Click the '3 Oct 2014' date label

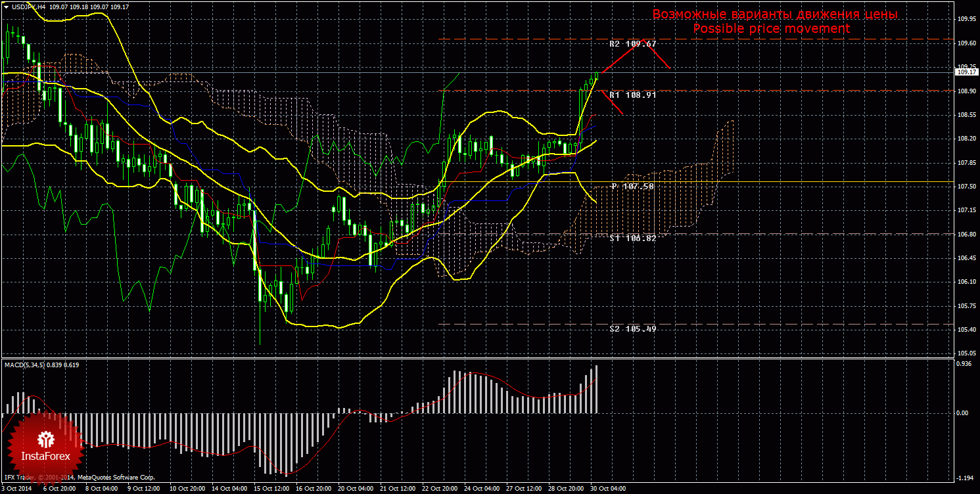tap(16, 489)
